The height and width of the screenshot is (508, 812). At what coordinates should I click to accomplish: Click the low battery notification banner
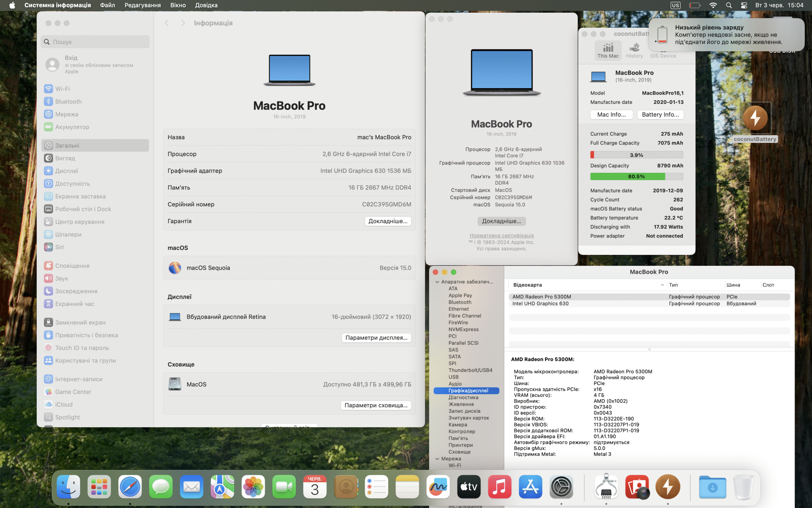pos(726,35)
